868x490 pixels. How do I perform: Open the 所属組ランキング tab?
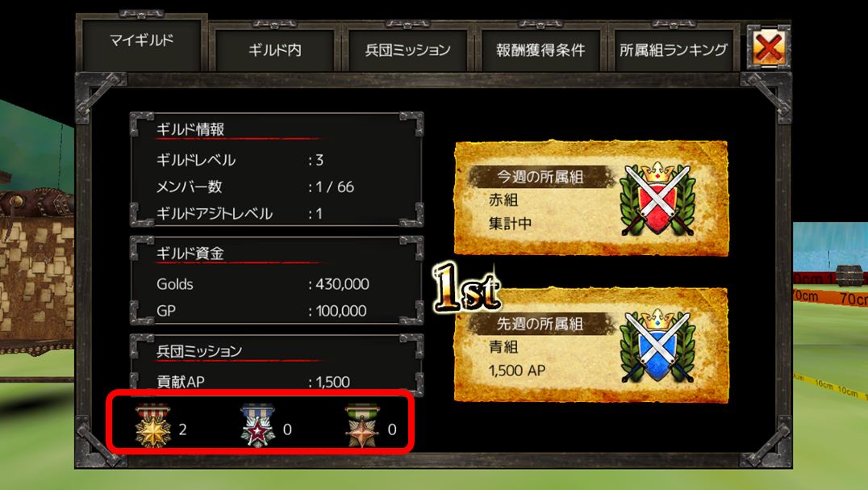tap(674, 50)
